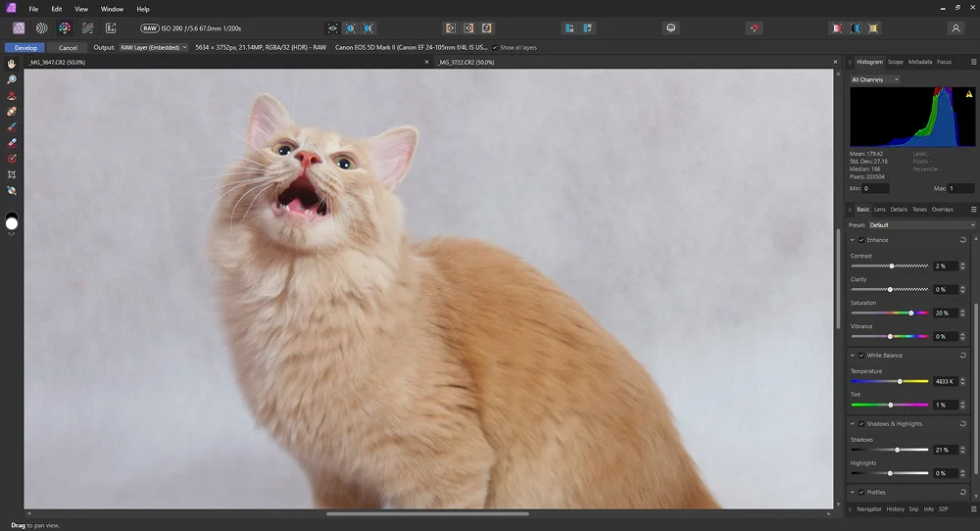
Task: Click the Temperature slider handle
Action: [900, 381]
